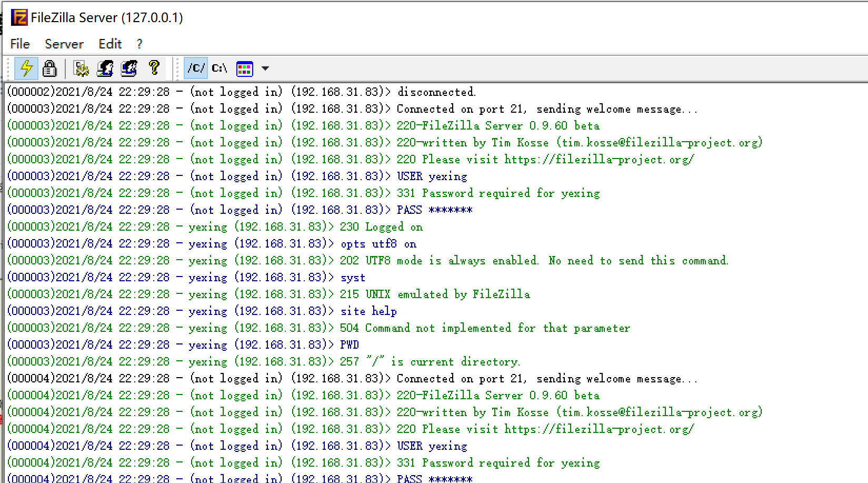
Task: Select session 000004 '331 Password required' line
Action: 303,462
